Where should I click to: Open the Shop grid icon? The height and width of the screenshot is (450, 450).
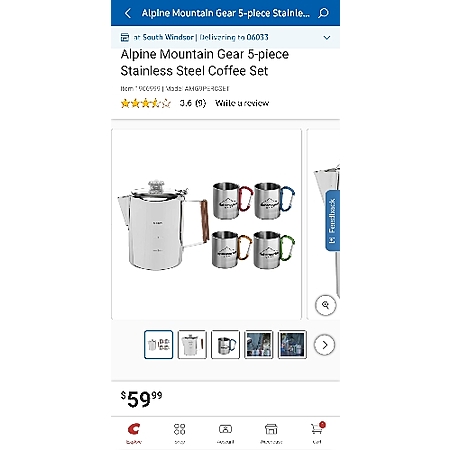(x=179, y=429)
